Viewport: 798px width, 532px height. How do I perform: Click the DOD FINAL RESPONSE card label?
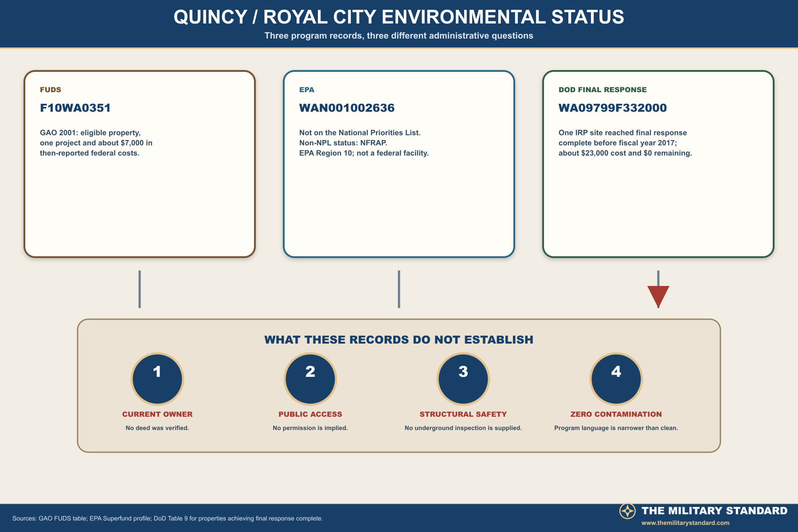602,90
